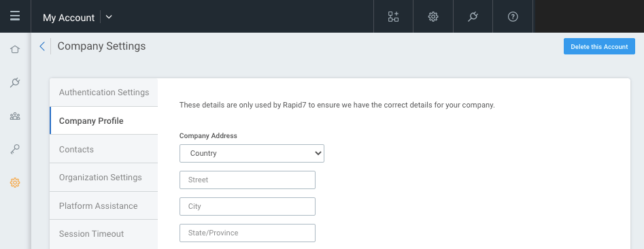
Task: Open the help question mark icon
Action: [x=513, y=16]
